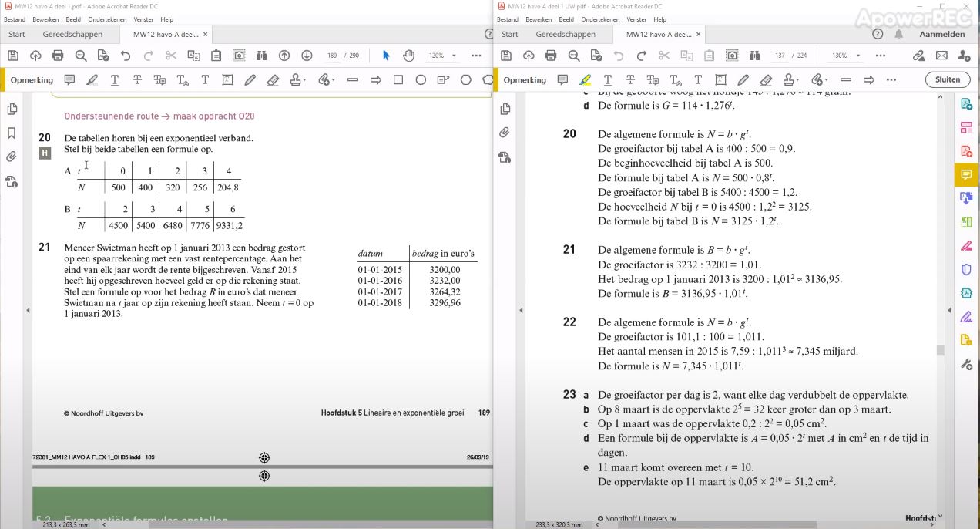This screenshot has height=529, width=980.
Task: Show more tools ellipsis in left main toolbar
Action: click(476, 56)
